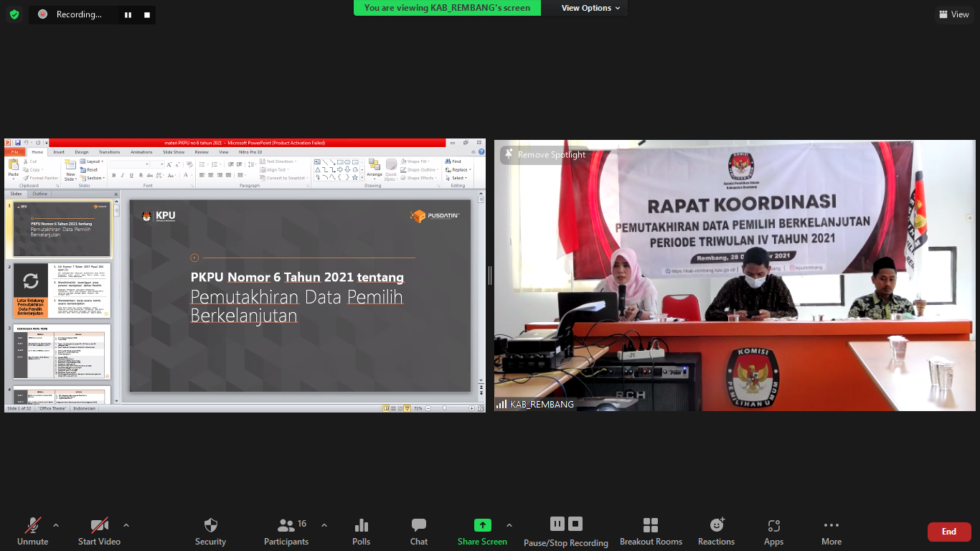Click the divider between shared screen and video
This screenshot has width=980, height=551.
coord(490,275)
